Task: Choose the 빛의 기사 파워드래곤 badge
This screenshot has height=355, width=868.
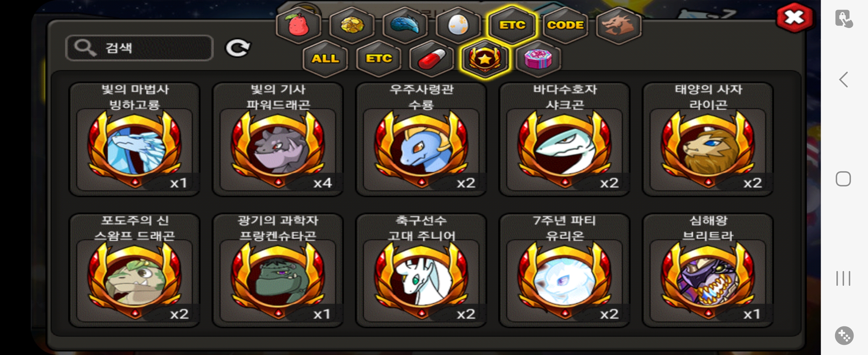Action: coord(278,139)
